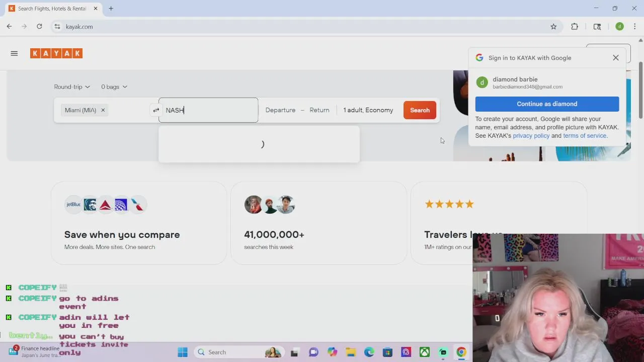Screen dimensions: 644x362
Task: Open Microsoft Store from the taskbar
Action: pos(387,352)
